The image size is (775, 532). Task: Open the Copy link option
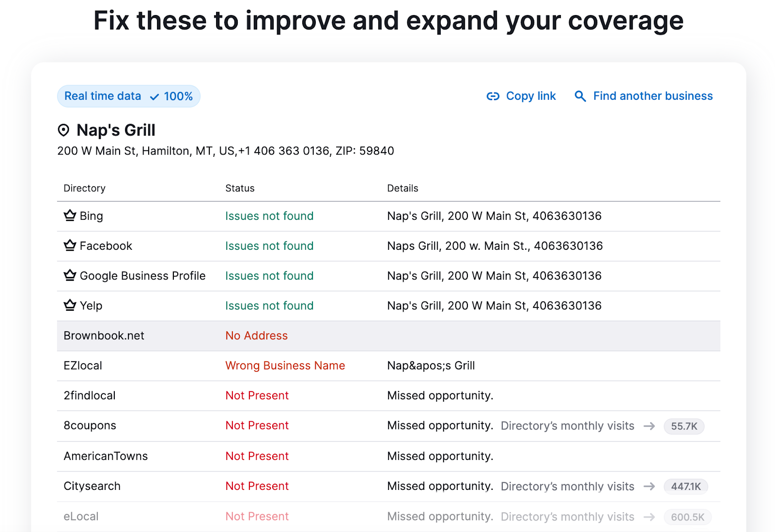click(x=530, y=96)
